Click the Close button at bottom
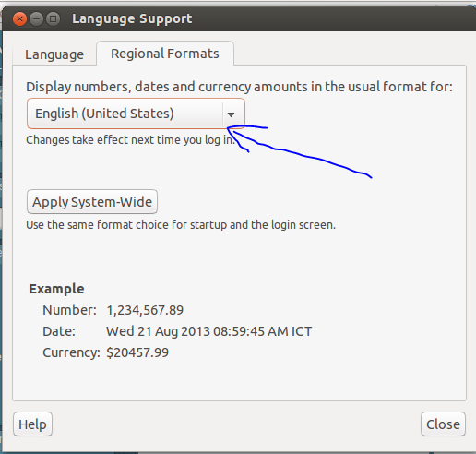 pyautogui.click(x=443, y=424)
